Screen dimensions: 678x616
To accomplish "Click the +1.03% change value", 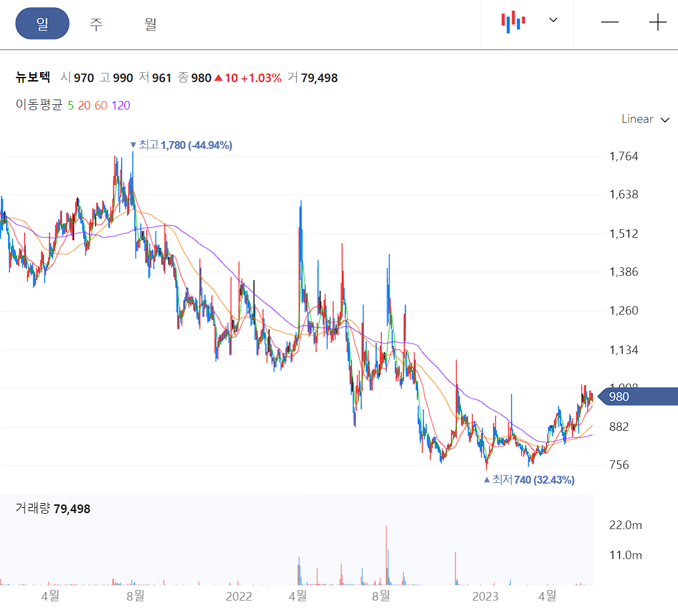I will [x=261, y=78].
